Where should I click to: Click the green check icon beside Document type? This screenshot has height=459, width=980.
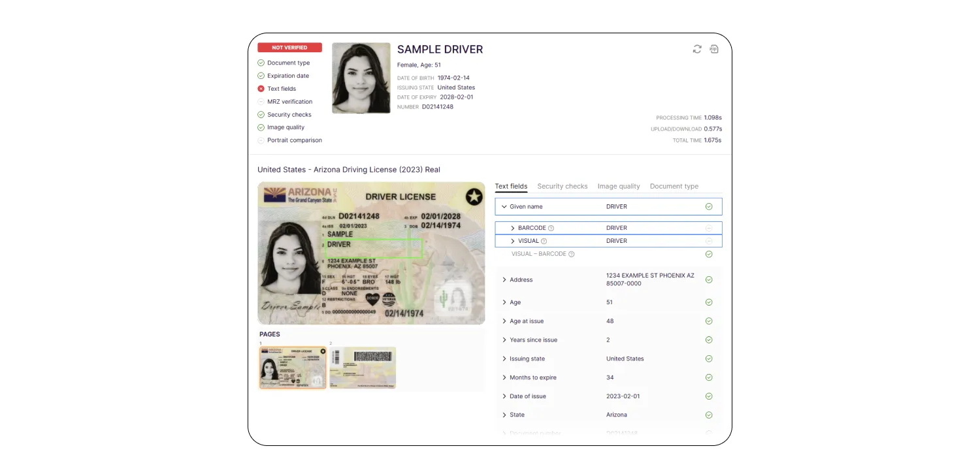click(261, 63)
